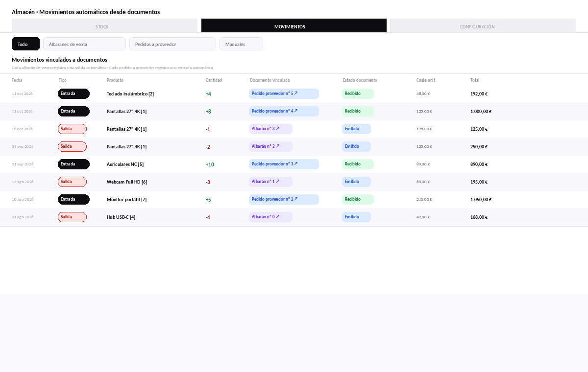588x372 pixels.
Task: Click the date 10 ago 2026
Action: [23, 200]
